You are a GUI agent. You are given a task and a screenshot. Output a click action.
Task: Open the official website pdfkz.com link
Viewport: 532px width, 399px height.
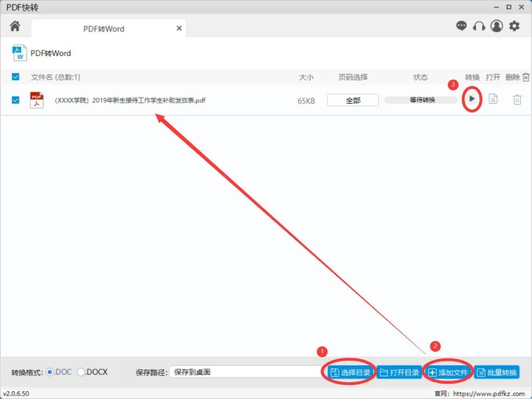pyautogui.click(x=489, y=394)
